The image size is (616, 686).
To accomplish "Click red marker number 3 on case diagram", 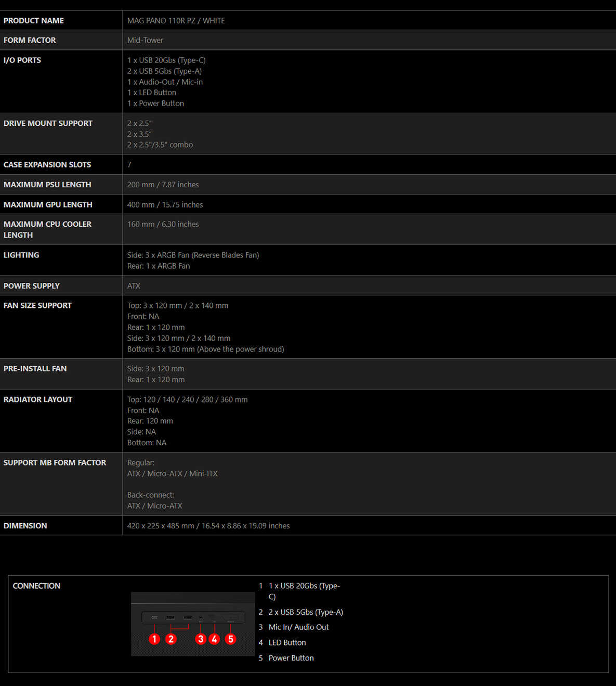I will 201,639.
